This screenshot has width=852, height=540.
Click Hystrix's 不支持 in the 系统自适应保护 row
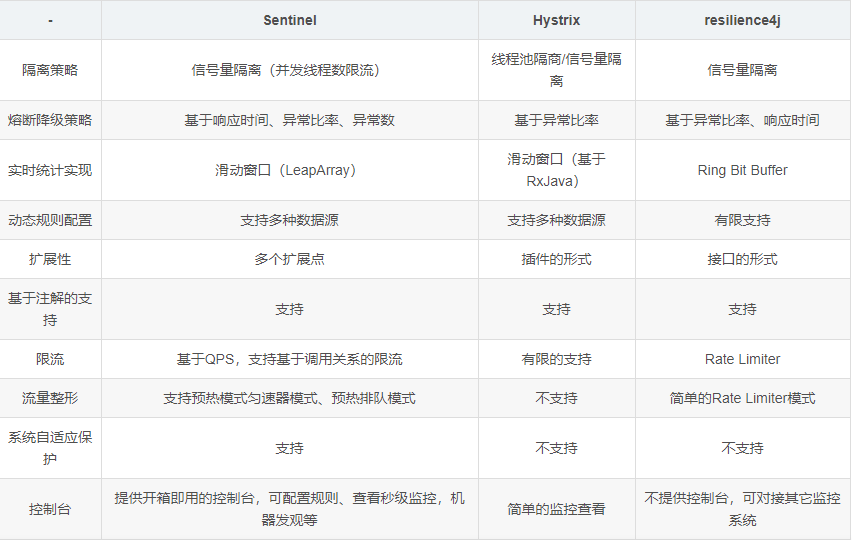556,448
